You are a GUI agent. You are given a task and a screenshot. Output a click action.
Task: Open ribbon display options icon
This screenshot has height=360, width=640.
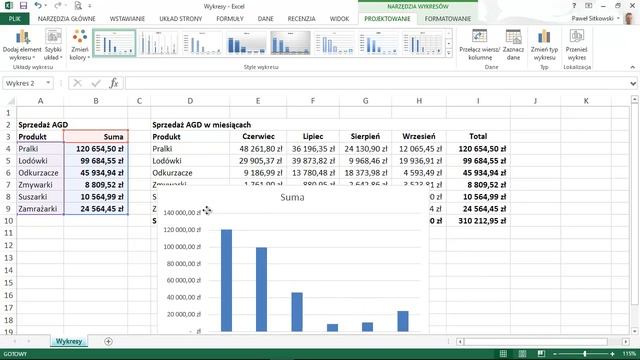(589, 6)
